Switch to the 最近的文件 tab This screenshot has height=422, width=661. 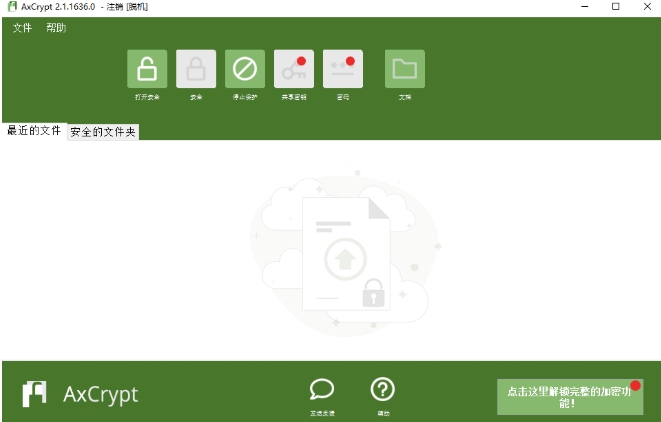pos(34,131)
